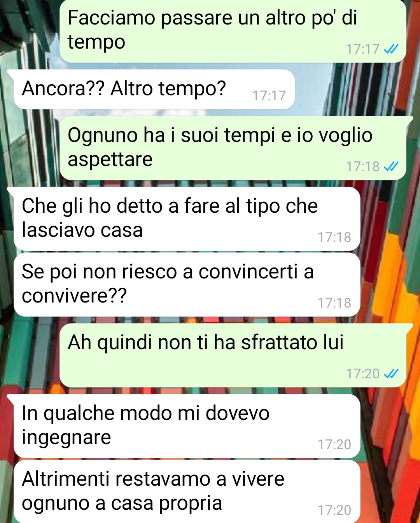Tap the 17:20 timestamp beside 'casa propria'
Screen dimensions: 420x523
(334, 510)
